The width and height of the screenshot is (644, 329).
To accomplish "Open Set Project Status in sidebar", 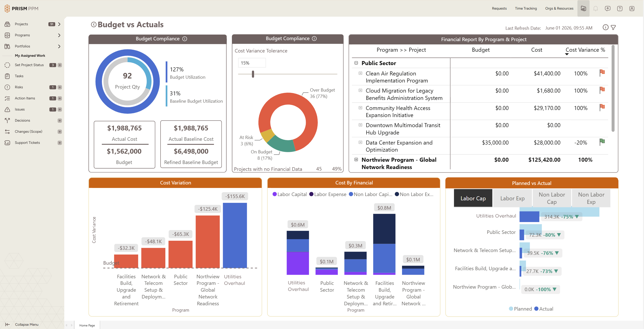I will point(29,65).
